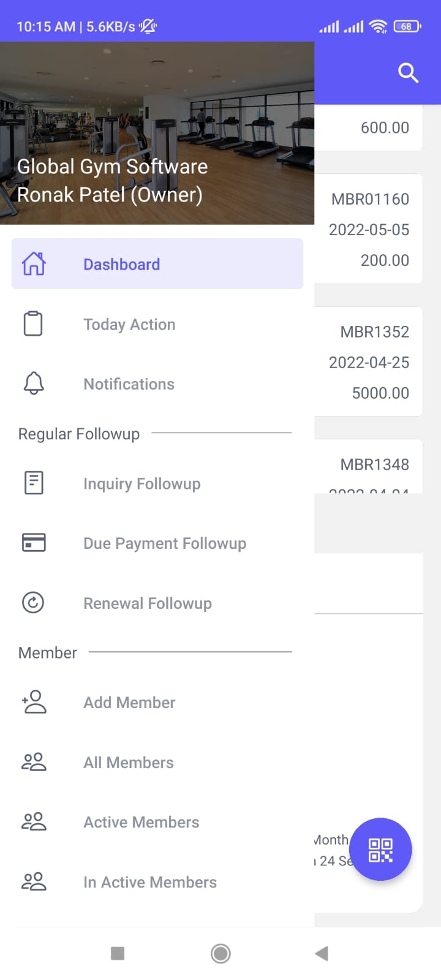Open Today Action from the drawer
The height and width of the screenshot is (980, 441).
[157, 324]
